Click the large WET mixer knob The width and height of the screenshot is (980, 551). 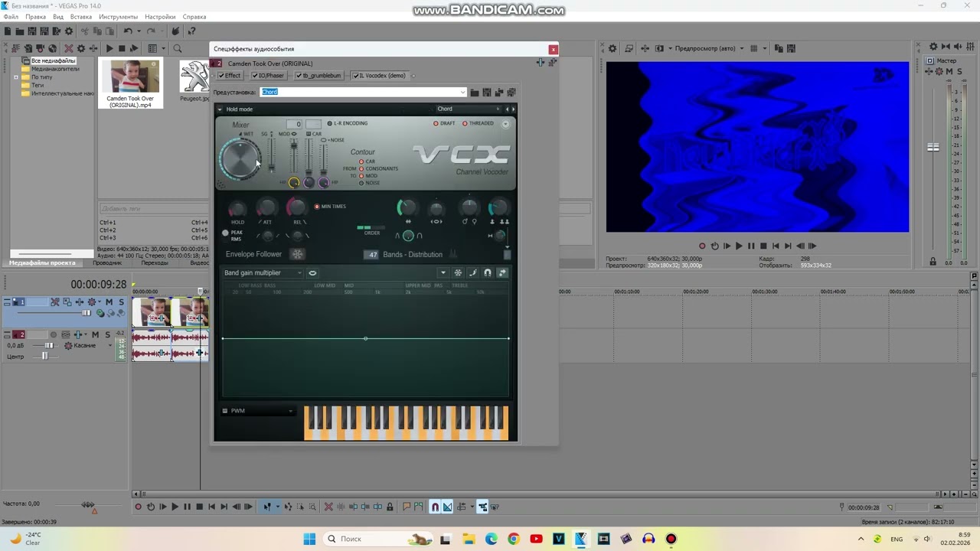pos(240,160)
